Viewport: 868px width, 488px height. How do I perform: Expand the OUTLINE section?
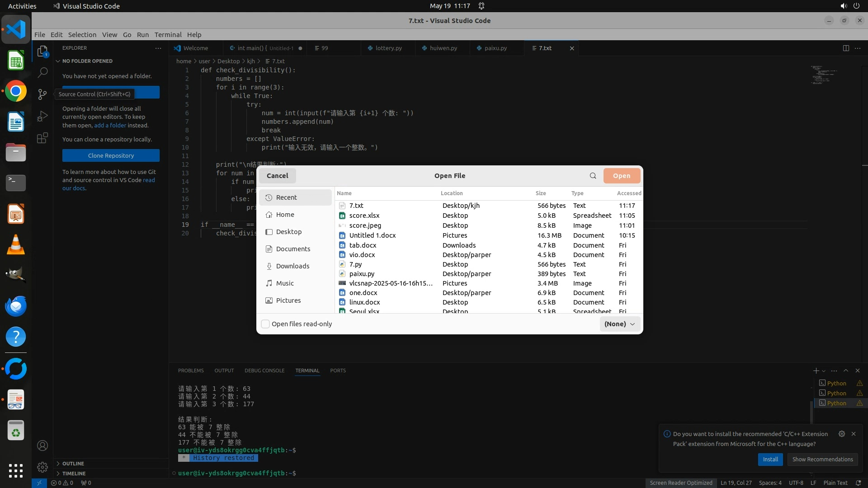coord(73,464)
